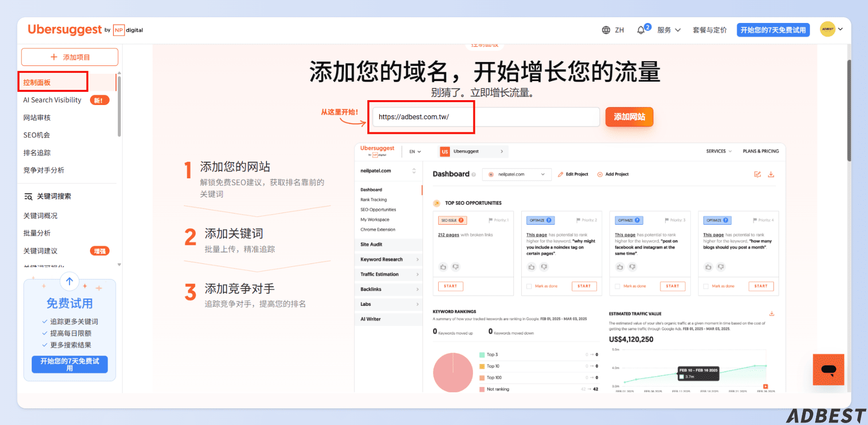Image resolution: width=868 pixels, height=425 pixels.
Task: Click the pencil icon beside Edit Project
Action: coord(560,174)
